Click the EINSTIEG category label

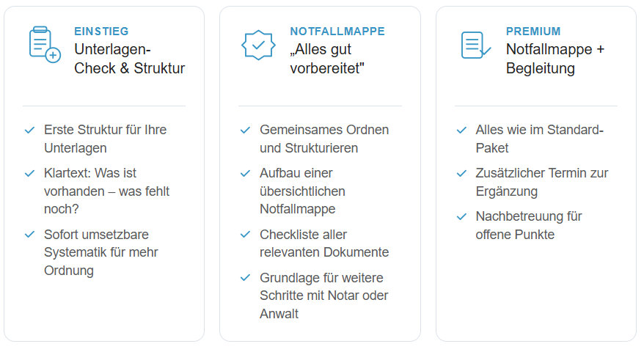tap(101, 32)
